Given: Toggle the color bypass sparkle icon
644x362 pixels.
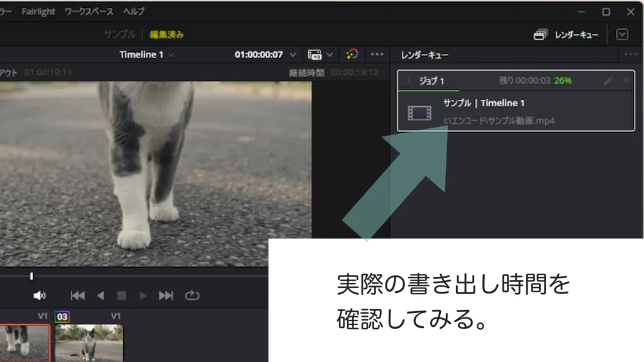Looking at the screenshot, I should click(x=352, y=54).
